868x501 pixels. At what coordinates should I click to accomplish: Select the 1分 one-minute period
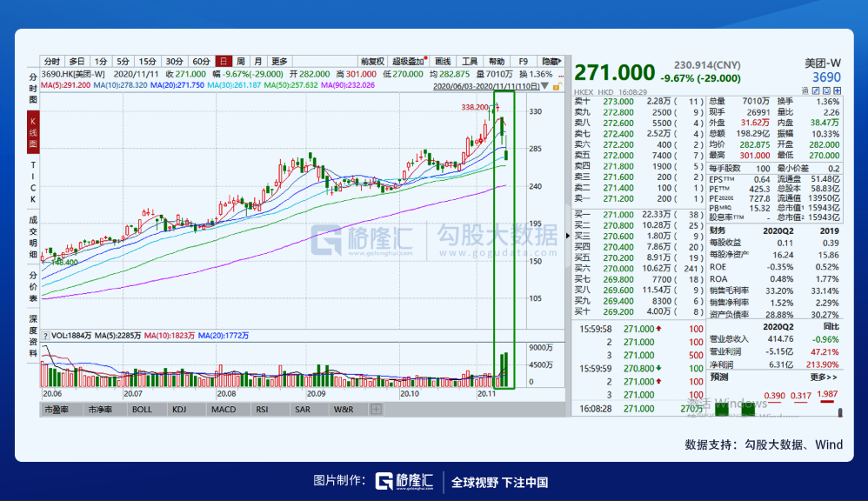pyautogui.click(x=100, y=62)
